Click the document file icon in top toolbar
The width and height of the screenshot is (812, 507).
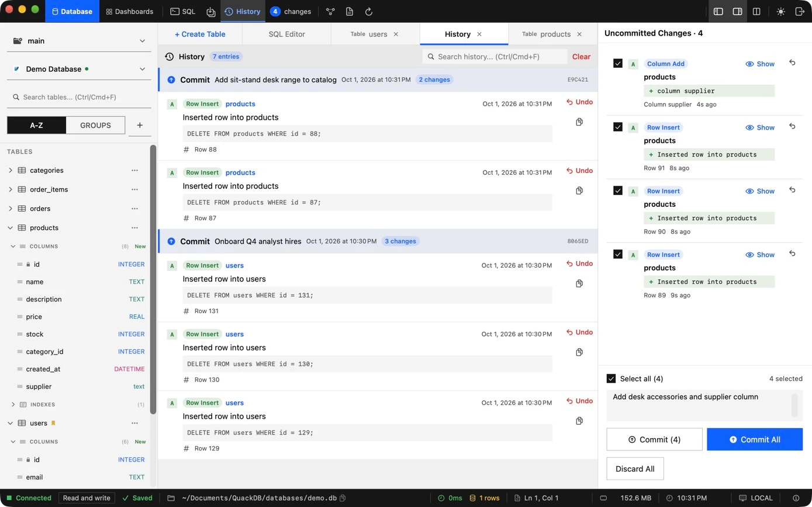(350, 12)
